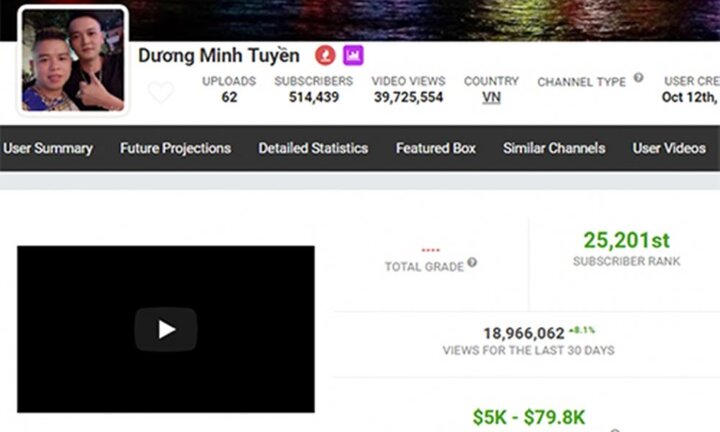The image size is (720, 432).
Task: Click the Channel Type label
Action: click(581, 82)
